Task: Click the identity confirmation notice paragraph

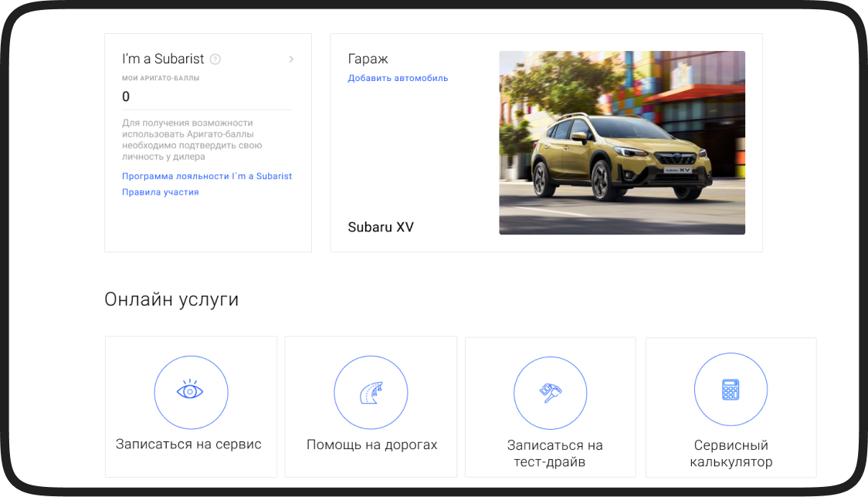Action: 192,140
